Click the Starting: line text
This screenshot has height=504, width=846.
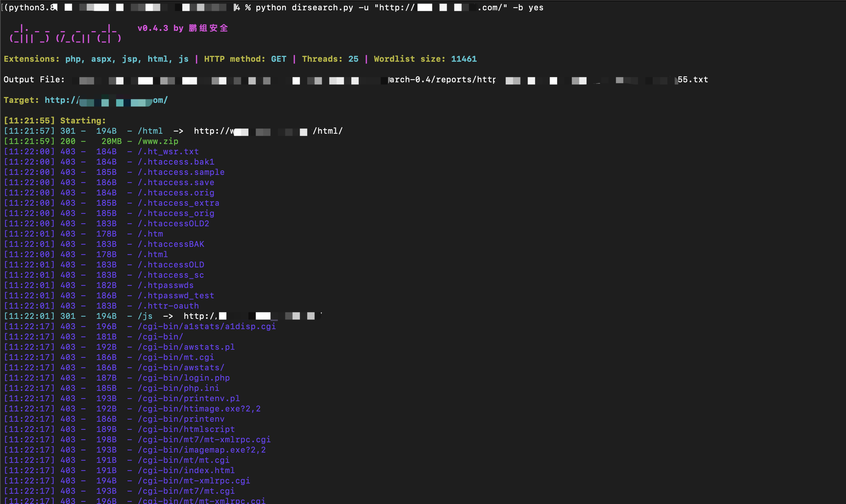[83, 121]
